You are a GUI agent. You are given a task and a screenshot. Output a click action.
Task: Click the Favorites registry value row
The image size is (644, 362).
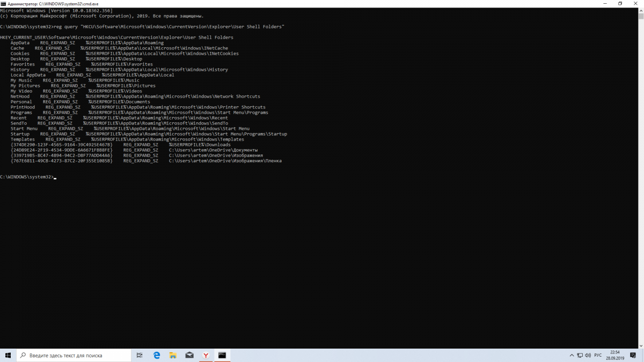click(x=82, y=64)
